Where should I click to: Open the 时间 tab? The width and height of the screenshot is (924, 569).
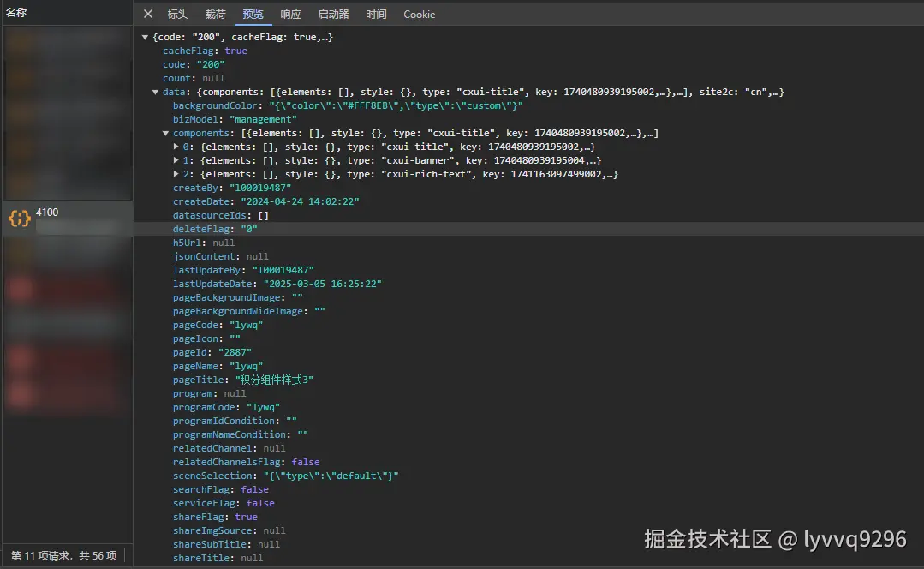(x=376, y=15)
